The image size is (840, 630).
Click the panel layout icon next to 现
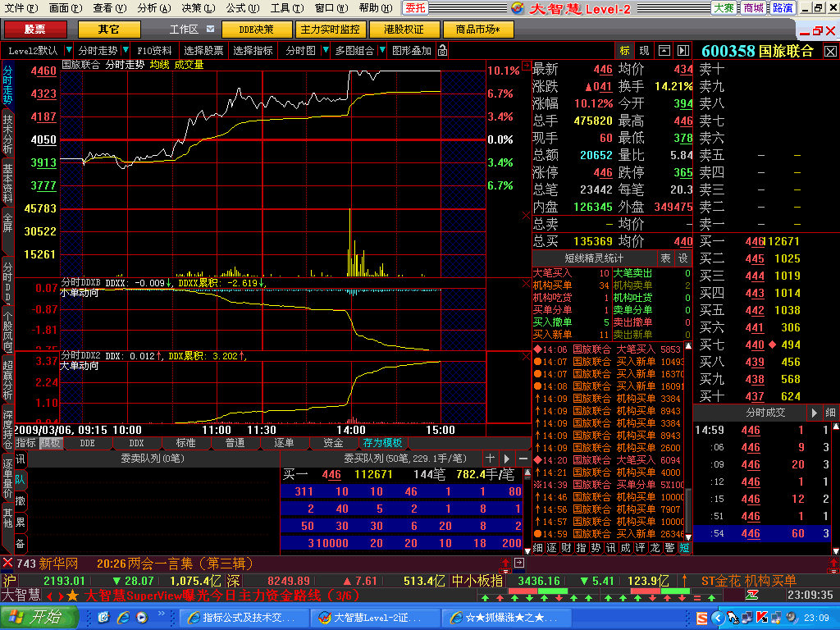point(664,50)
